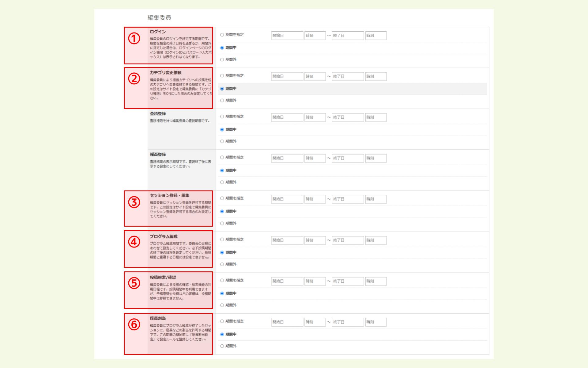This screenshot has width=588, height=368.
Task: Focus プログラム編成 開始日 field
Action: [x=287, y=240]
